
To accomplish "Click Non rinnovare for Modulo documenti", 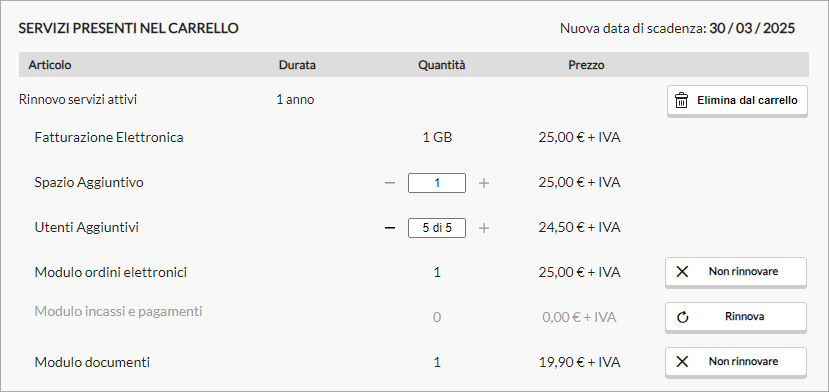I will coord(735,362).
